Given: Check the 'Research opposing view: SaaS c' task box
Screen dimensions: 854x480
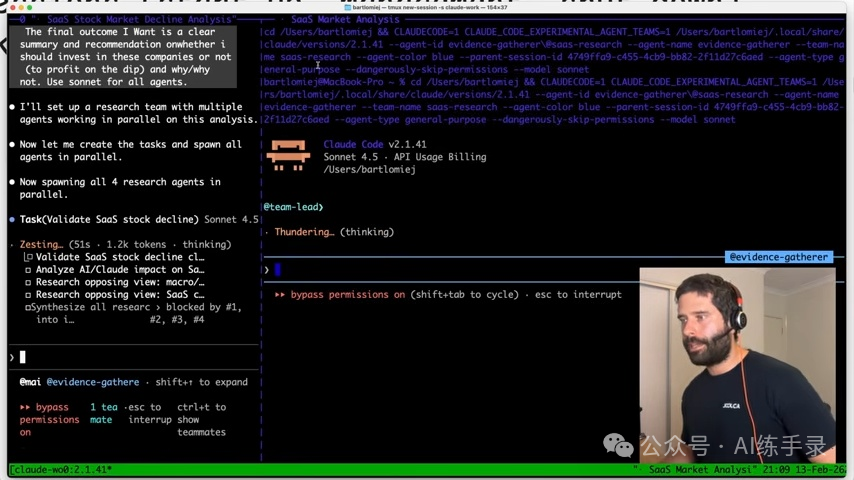Looking at the screenshot, I should [x=28, y=295].
